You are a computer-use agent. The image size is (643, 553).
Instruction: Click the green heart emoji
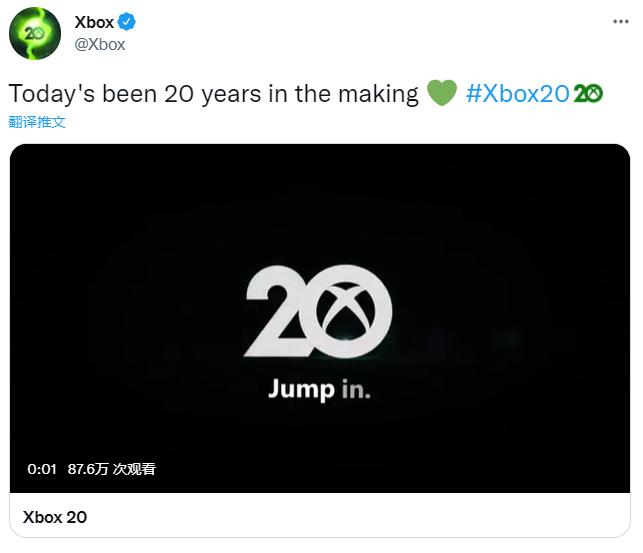click(441, 94)
